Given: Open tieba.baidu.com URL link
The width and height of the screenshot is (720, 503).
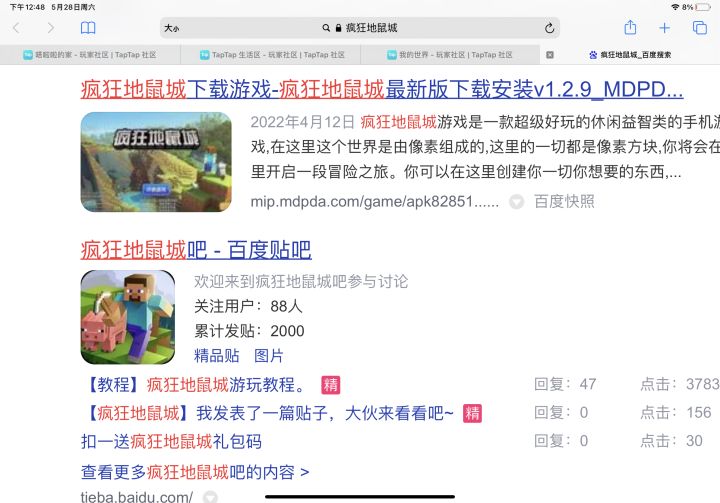Looking at the screenshot, I should pos(137,497).
